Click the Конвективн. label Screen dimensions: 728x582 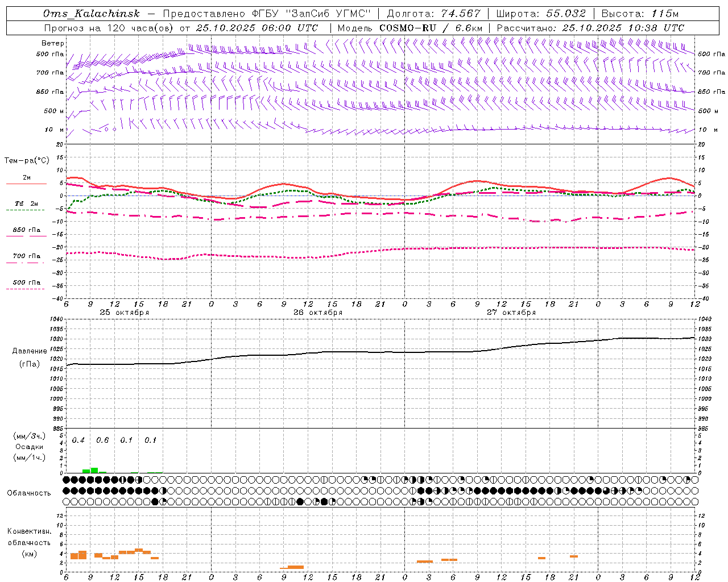click(30, 531)
